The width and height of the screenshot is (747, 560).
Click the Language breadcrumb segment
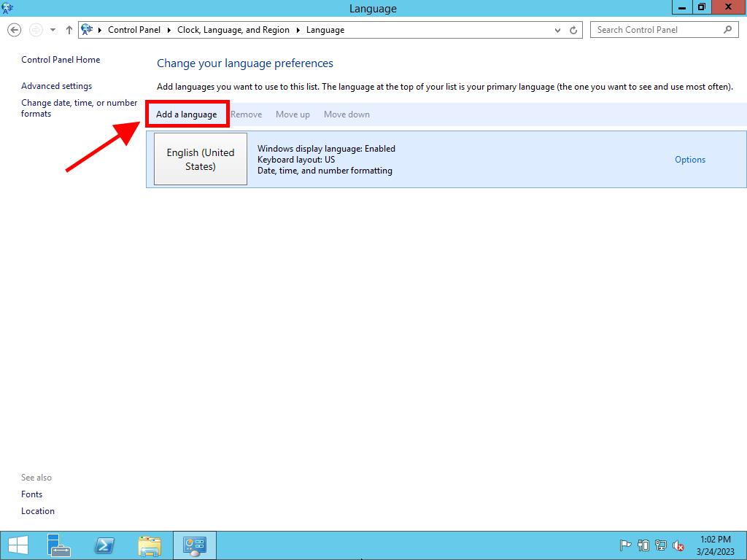(x=325, y=30)
